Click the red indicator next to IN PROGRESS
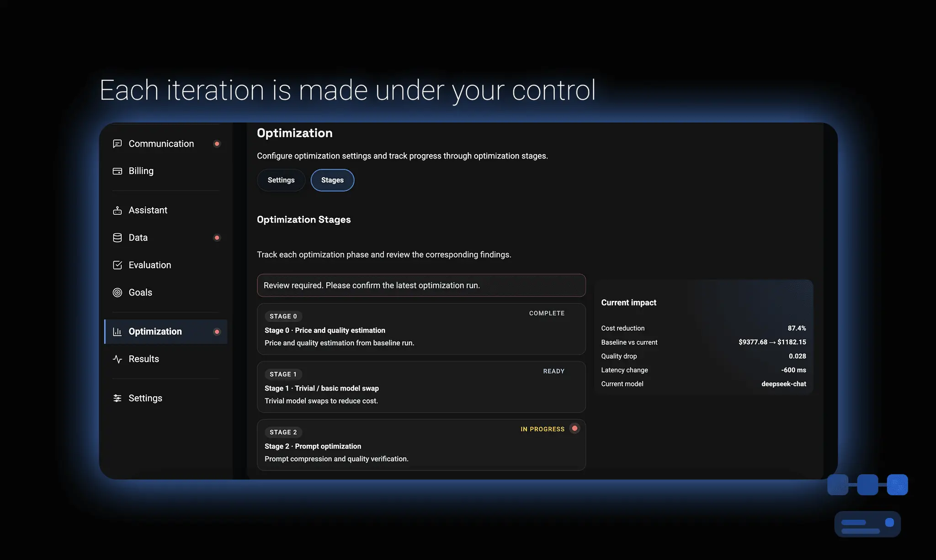936x560 pixels. pyautogui.click(x=575, y=428)
